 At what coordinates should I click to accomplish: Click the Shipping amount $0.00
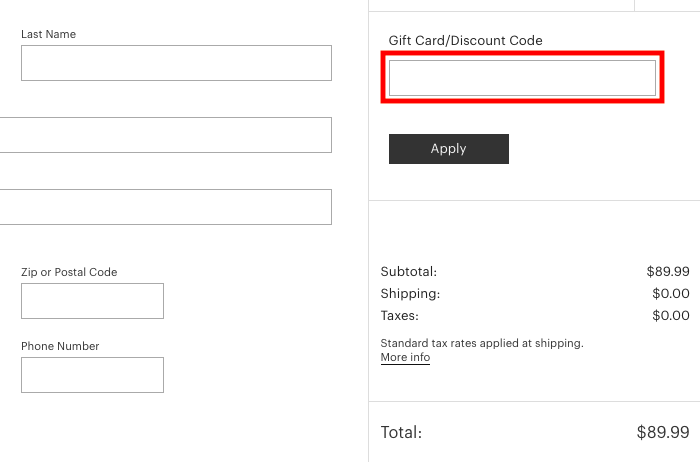point(671,293)
